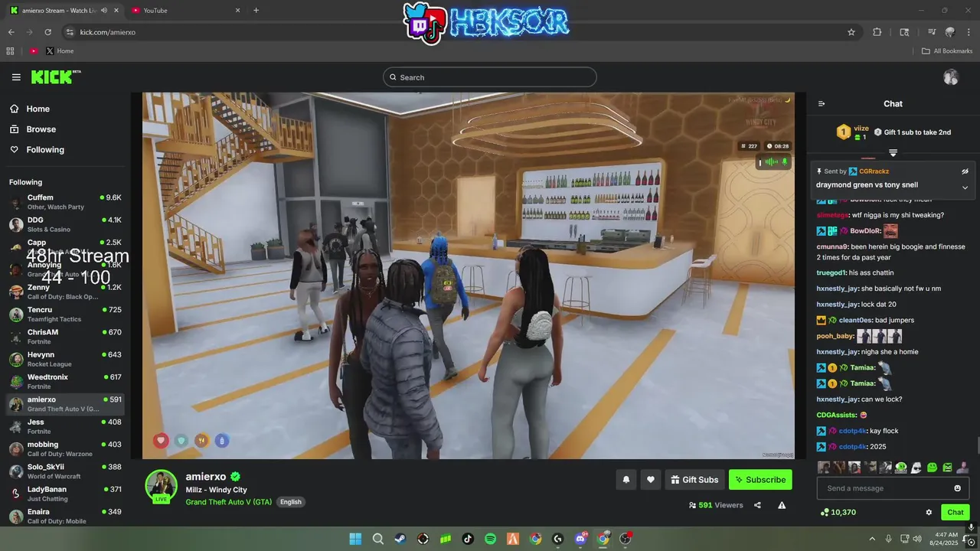This screenshot has height=551, width=980.
Task: Click the Kick search box
Action: coord(490,77)
